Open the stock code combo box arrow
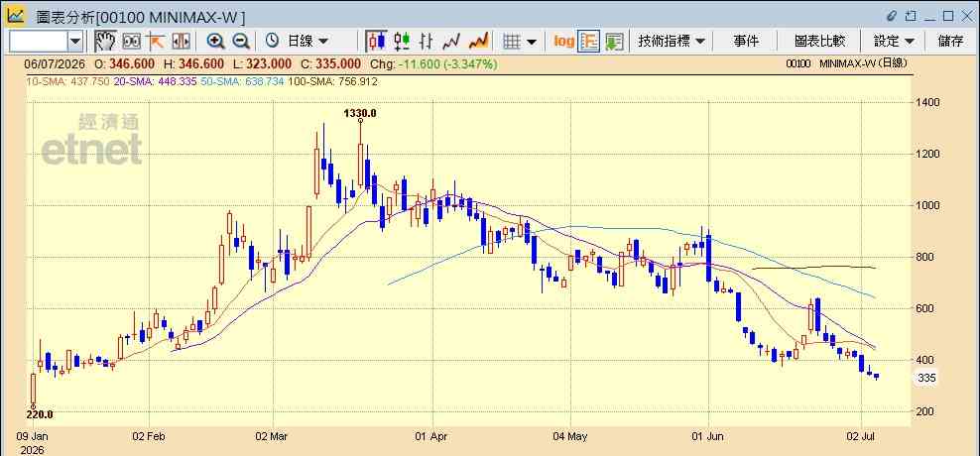This screenshot has width=980, height=456. tap(75, 42)
